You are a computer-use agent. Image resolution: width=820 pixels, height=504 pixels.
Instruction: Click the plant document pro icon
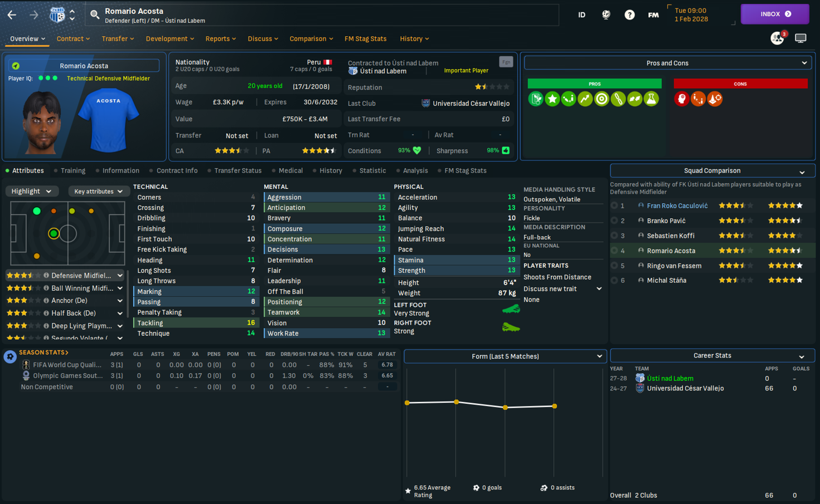[x=536, y=99]
